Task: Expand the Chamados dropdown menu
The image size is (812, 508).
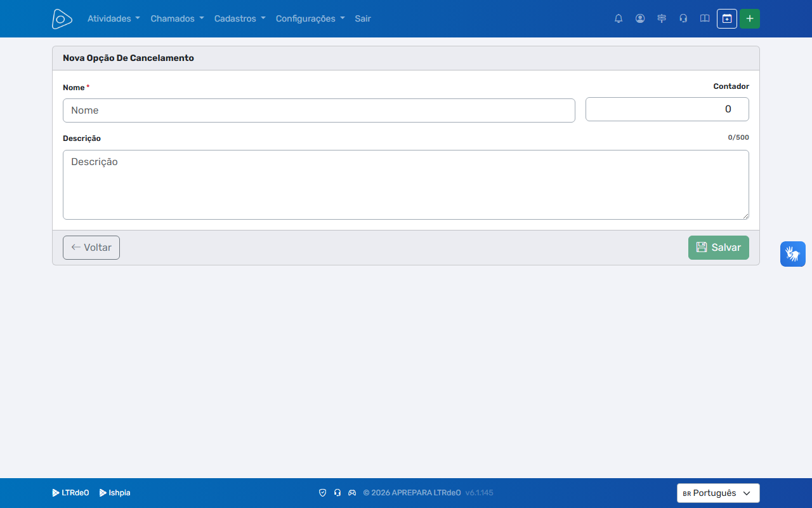Action: [177, 18]
